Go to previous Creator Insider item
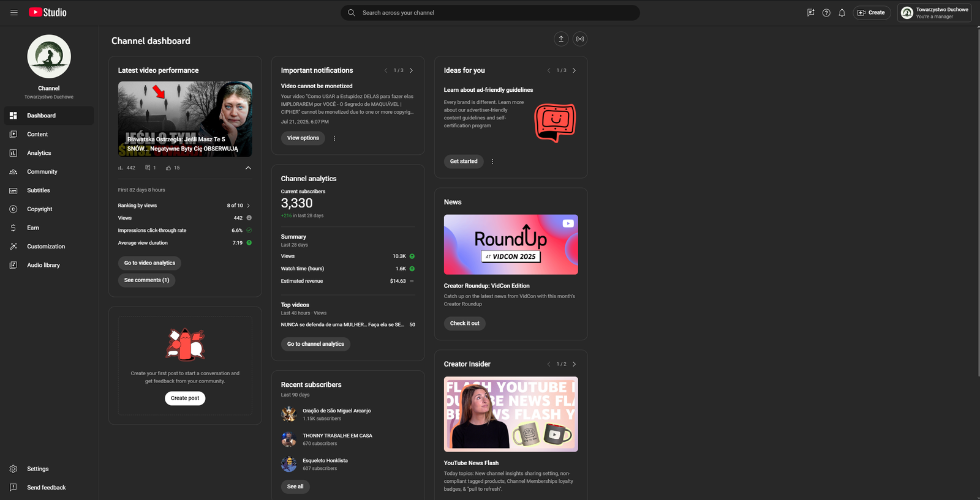The width and height of the screenshot is (980, 500). point(549,364)
